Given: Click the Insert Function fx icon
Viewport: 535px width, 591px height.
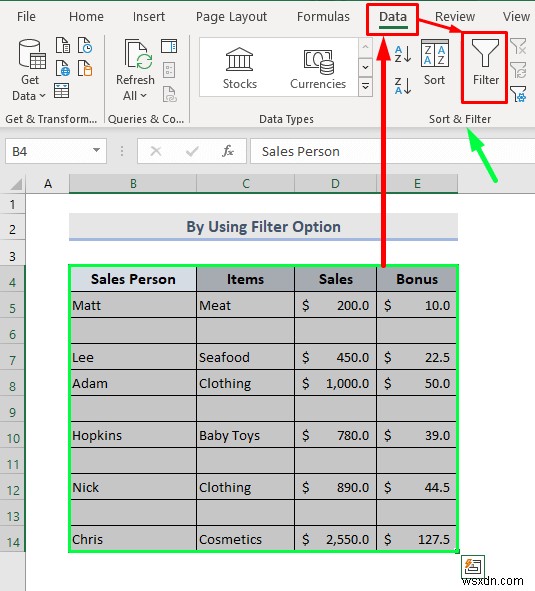Looking at the screenshot, I should (228, 152).
